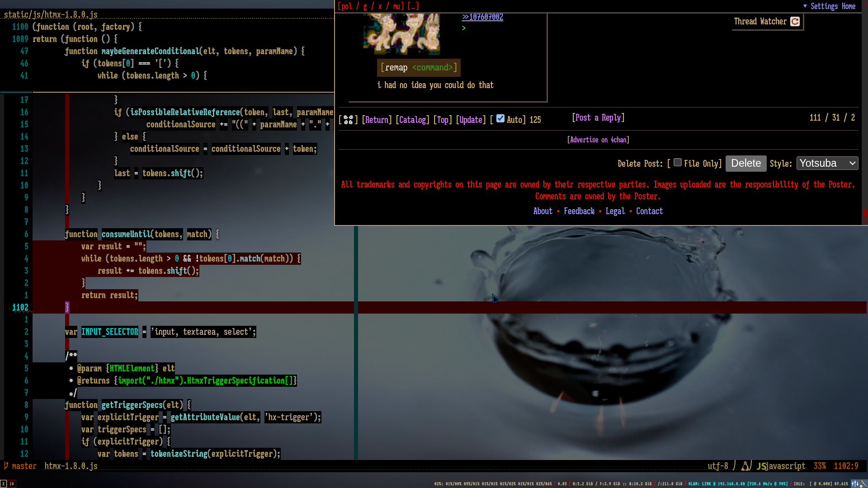This screenshot has width=868, height=488.
Task: Disable the Auto update checkbox
Action: click(500, 118)
